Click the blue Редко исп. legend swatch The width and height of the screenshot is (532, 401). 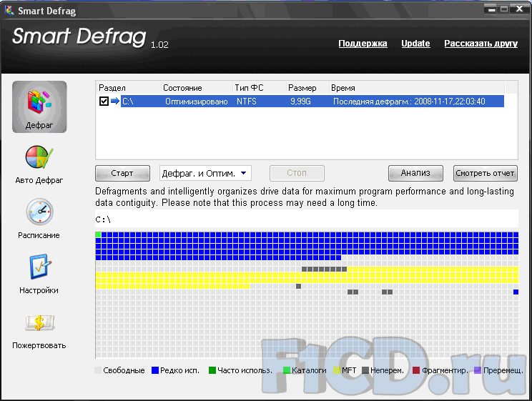coord(155,370)
